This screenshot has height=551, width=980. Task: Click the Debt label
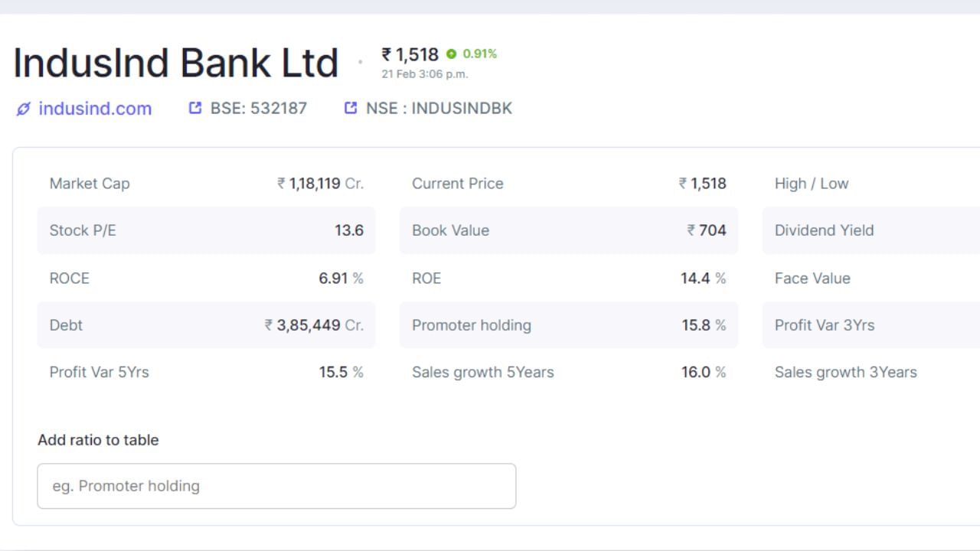pos(66,325)
